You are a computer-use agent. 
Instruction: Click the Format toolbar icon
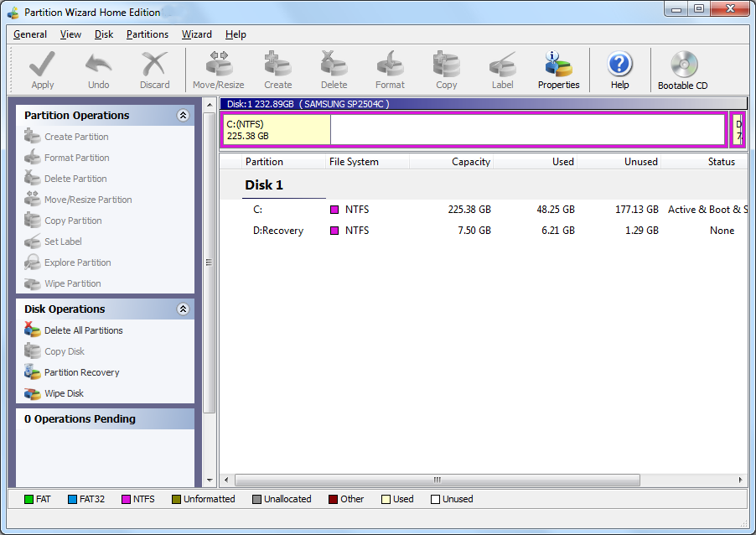(390, 65)
